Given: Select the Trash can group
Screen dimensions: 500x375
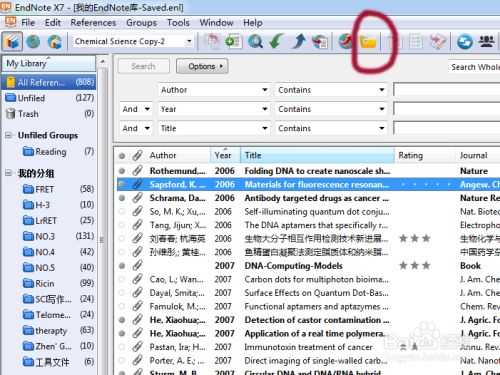Looking at the screenshot, I should tap(49, 114).
